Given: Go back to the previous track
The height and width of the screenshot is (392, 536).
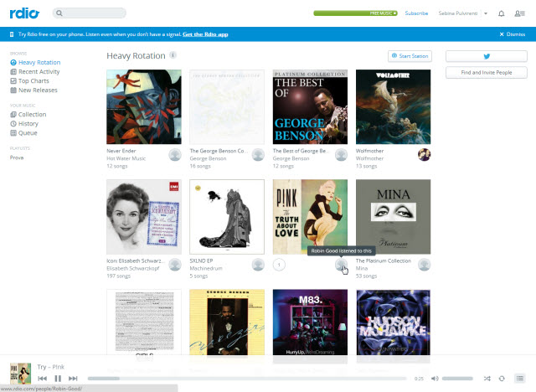Looking at the screenshot, I should coord(42,379).
